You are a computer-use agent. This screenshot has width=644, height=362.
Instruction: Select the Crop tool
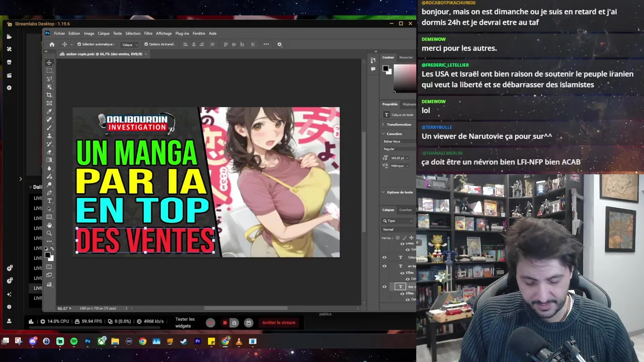click(x=49, y=95)
